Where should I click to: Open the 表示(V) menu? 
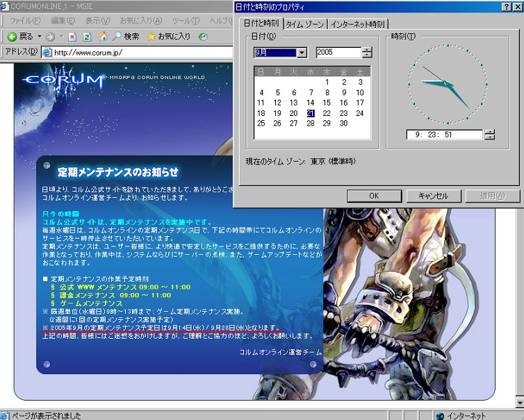[x=97, y=21]
